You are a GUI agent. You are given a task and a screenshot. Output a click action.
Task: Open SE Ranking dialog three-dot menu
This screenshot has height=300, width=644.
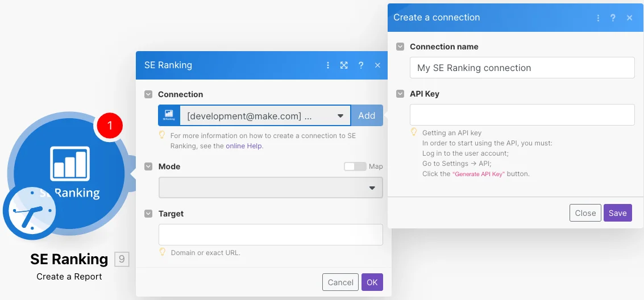(328, 65)
